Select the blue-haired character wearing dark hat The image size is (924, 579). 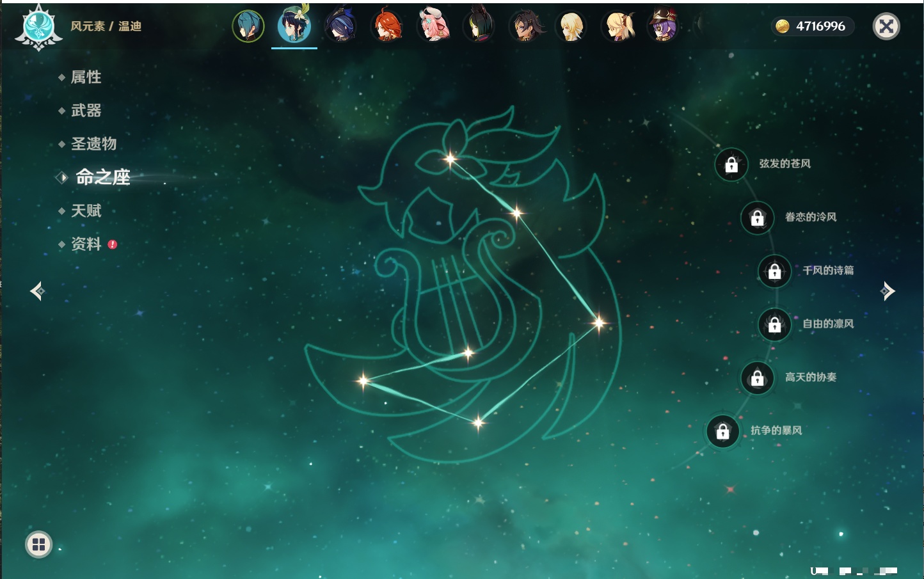[x=340, y=27]
